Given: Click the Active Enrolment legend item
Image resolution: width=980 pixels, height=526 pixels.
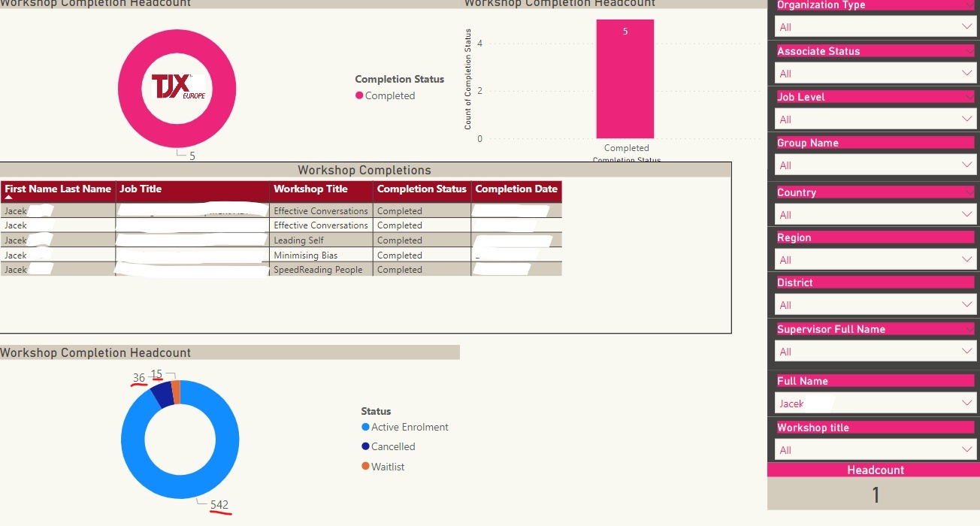Looking at the screenshot, I should click(x=404, y=427).
